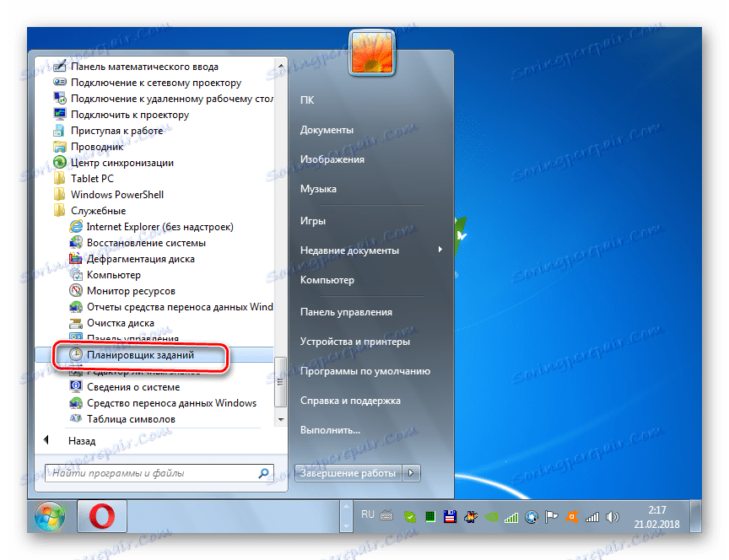The width and height of the screenshot is (729, 560).
Task: Open Компьютер from the right pane
Action: click(x=327, y=280)
